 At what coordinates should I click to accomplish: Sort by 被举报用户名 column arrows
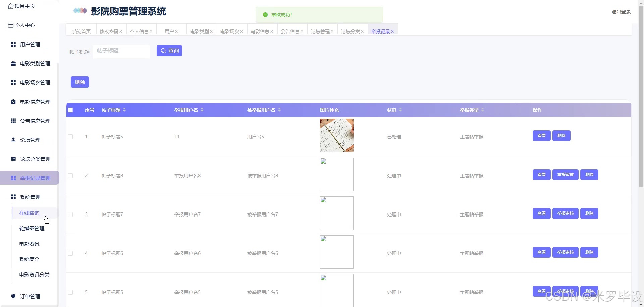pyautogui.click(x=279, y=110)
